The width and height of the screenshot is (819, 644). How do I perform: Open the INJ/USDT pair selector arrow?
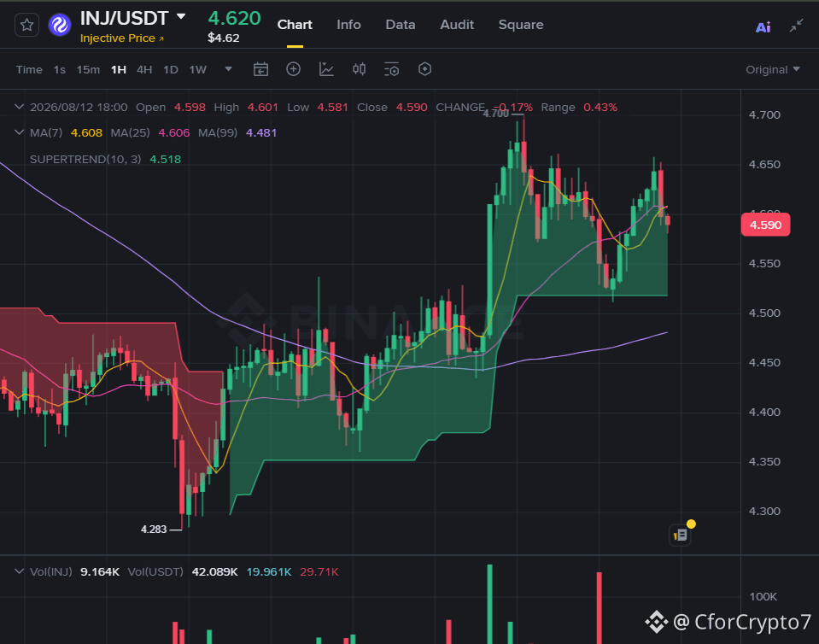[181, 17]
